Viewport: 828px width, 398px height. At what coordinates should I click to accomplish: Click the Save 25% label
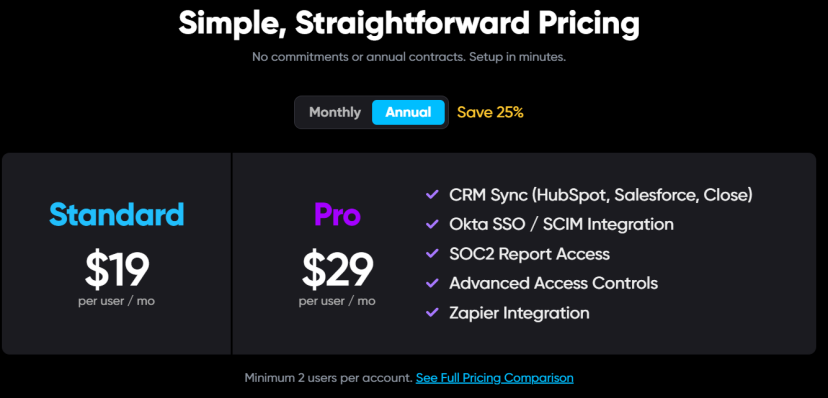click(x=490, y=112)
